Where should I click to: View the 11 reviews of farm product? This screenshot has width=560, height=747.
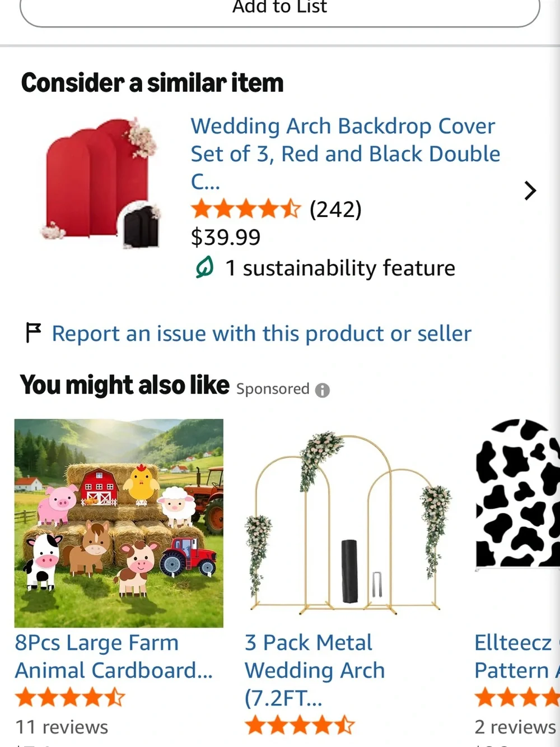tap(62, 727)
